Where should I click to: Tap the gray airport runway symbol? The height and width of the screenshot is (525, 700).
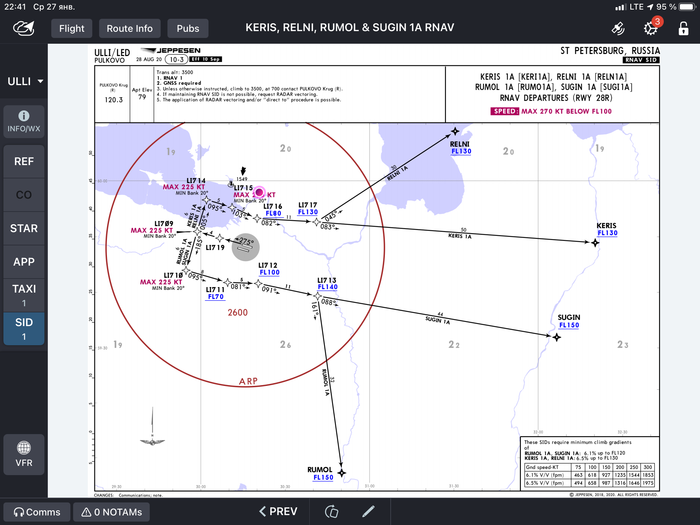(x=246, y=247)
